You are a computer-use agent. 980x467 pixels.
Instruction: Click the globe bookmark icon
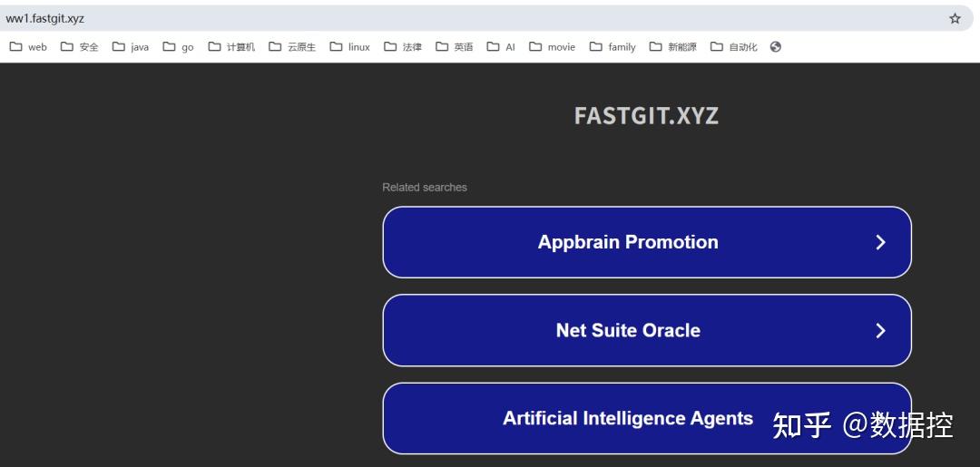pyautogui.click(x=776, y=47)
